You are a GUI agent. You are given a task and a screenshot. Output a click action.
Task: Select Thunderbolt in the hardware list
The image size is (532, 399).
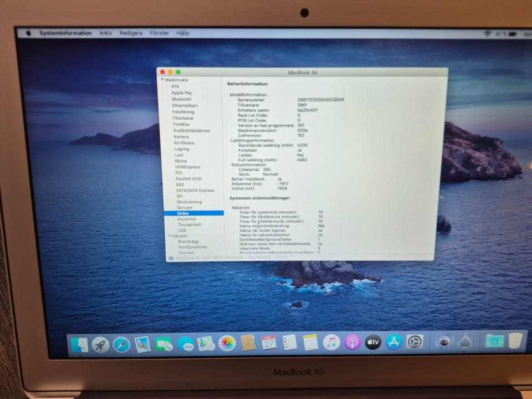coord(189,224)
